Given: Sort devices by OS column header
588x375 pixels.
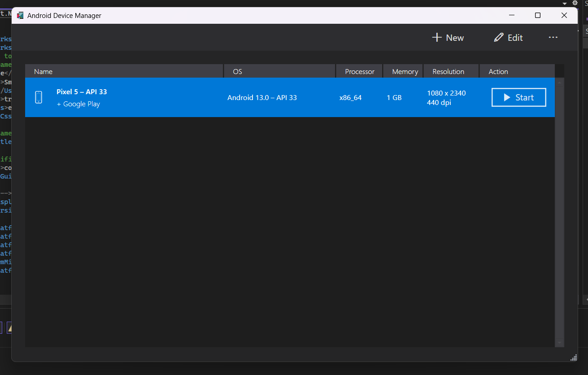Looking at the screenshot, I should 280,71.
